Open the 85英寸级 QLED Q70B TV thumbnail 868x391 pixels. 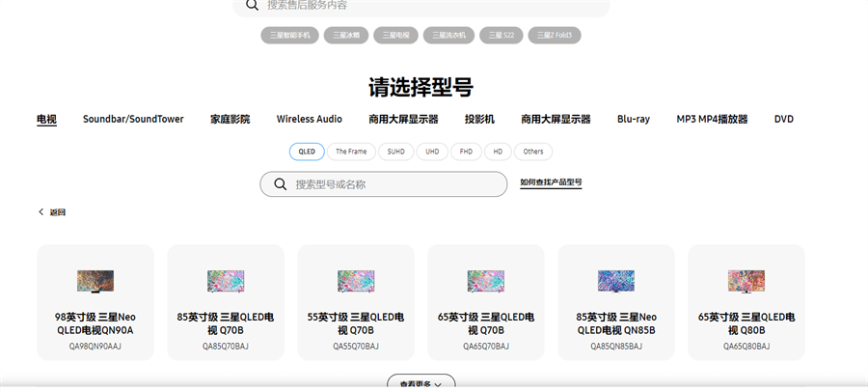(x=226, y=281)
